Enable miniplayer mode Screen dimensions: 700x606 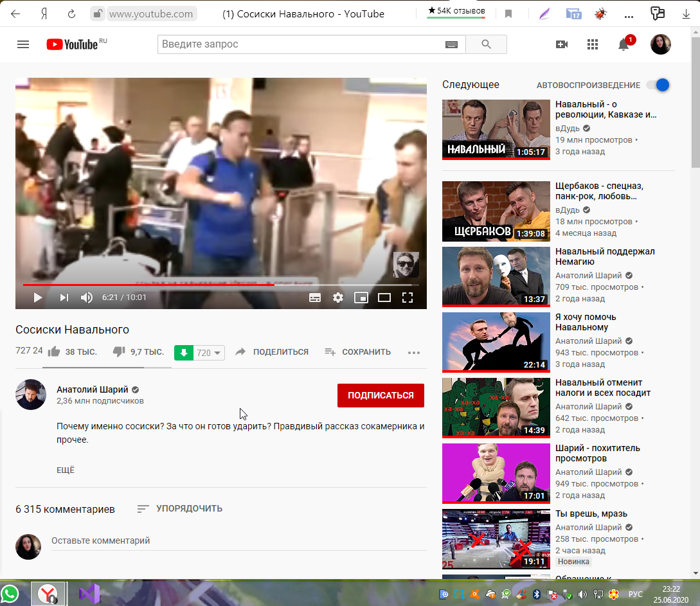click(361, 298)
